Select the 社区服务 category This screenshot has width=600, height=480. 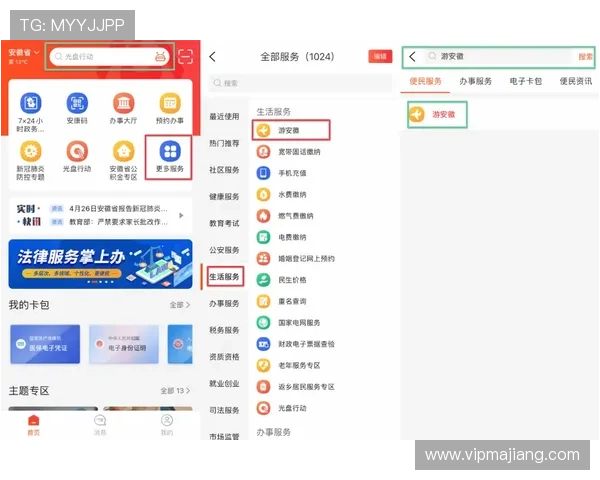224,170
